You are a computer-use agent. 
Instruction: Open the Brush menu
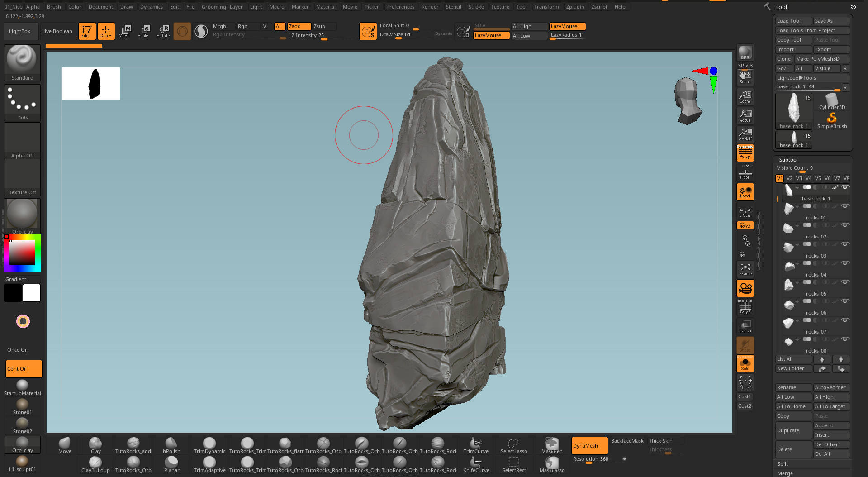(x=54, y=7)
